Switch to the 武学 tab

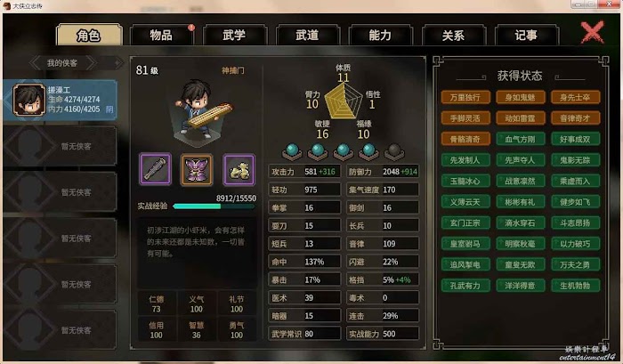click(x=234, y=35)
